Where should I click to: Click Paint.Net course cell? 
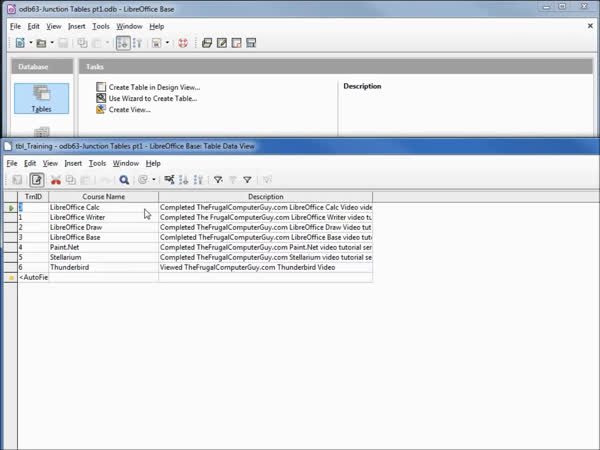pyautogui.click(x=104, y=247)
